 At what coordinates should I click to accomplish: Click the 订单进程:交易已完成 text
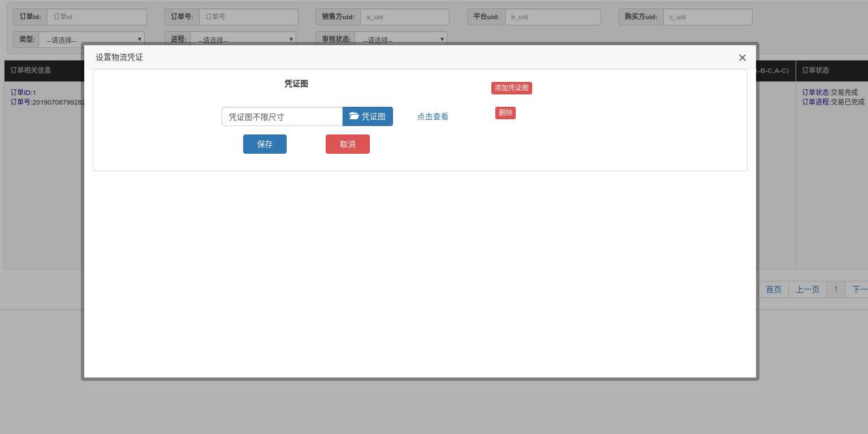(833, 102)
